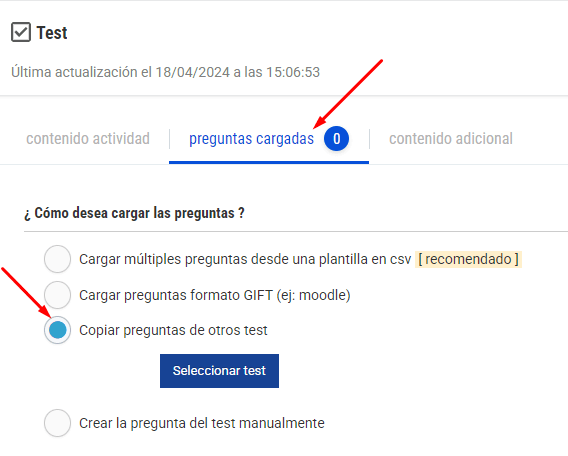Click the [ recomendado ] highlighted tag
Image resolution: width=568 pixels, height=456 pixels.
point(468,259)
